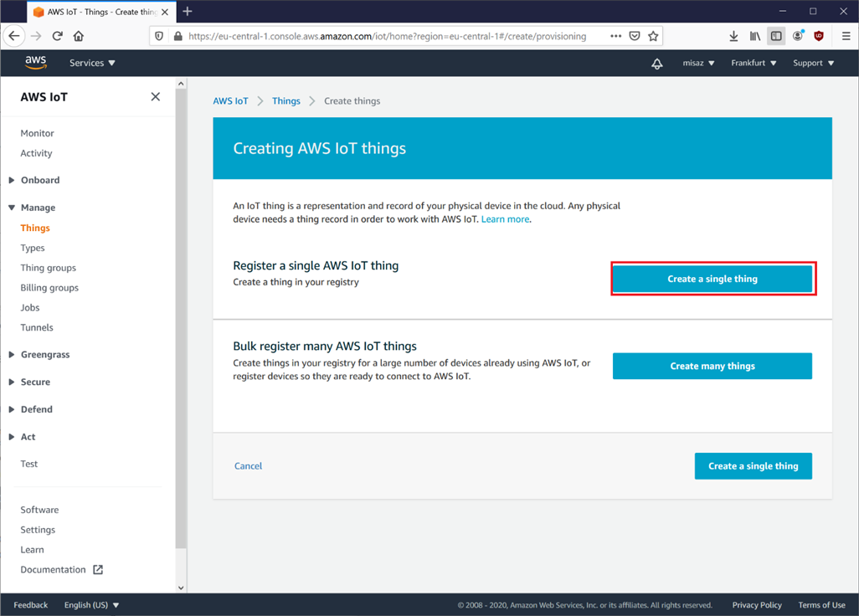The width and height of the screenshot is (859, 616).
Task: Open Activity in the sidebar
Action: click(x=36, y=153)
